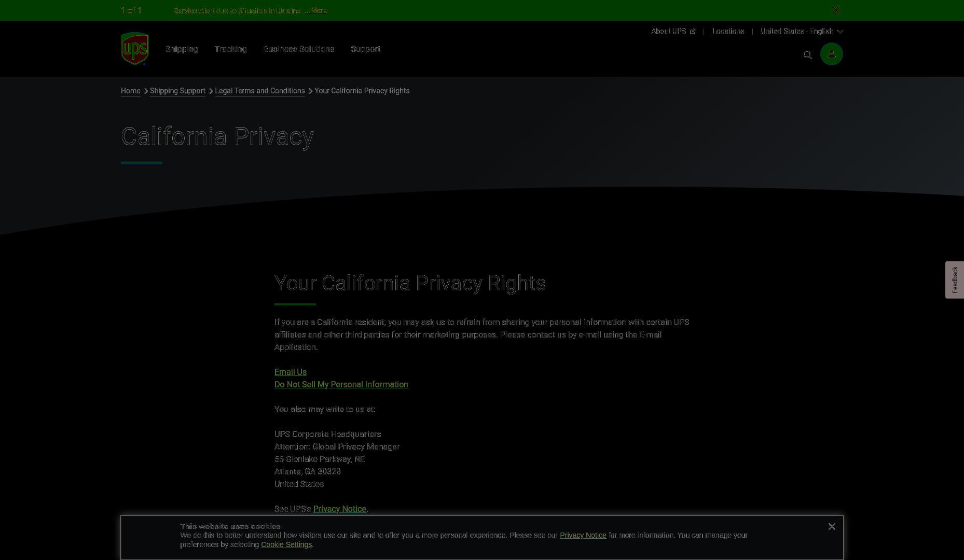Click Atlanta, GA 30328 line
The height and width of the screenshot is (560, 964).
308,471
